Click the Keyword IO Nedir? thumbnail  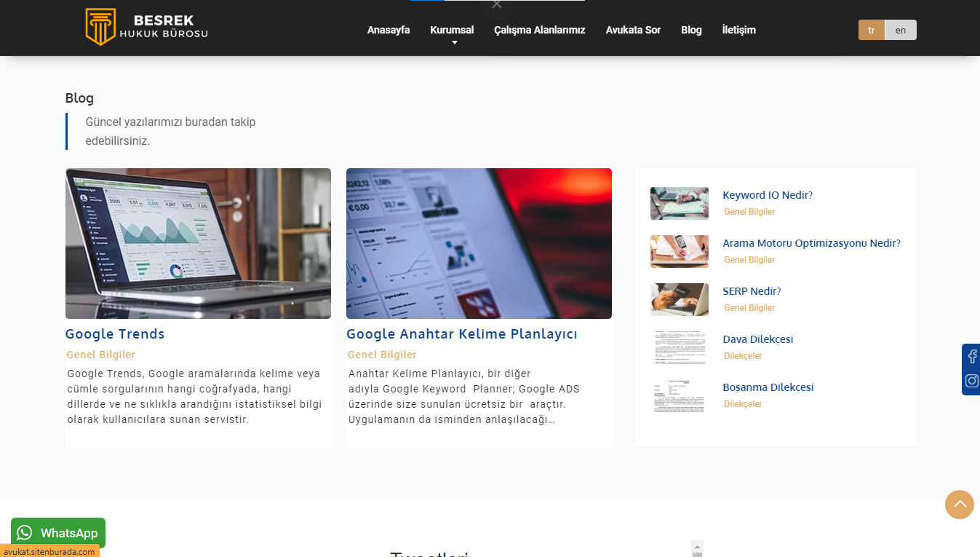[680, 203]
